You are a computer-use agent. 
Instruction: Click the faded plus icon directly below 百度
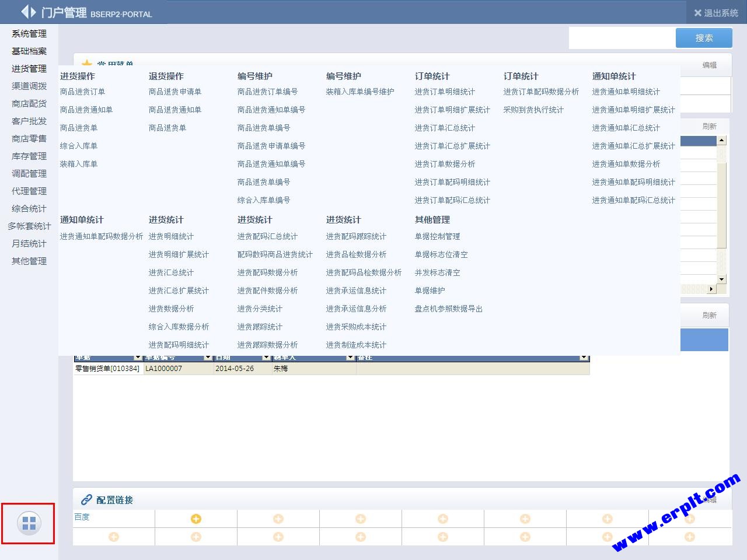pyautogui.click(x=114, y=537)
